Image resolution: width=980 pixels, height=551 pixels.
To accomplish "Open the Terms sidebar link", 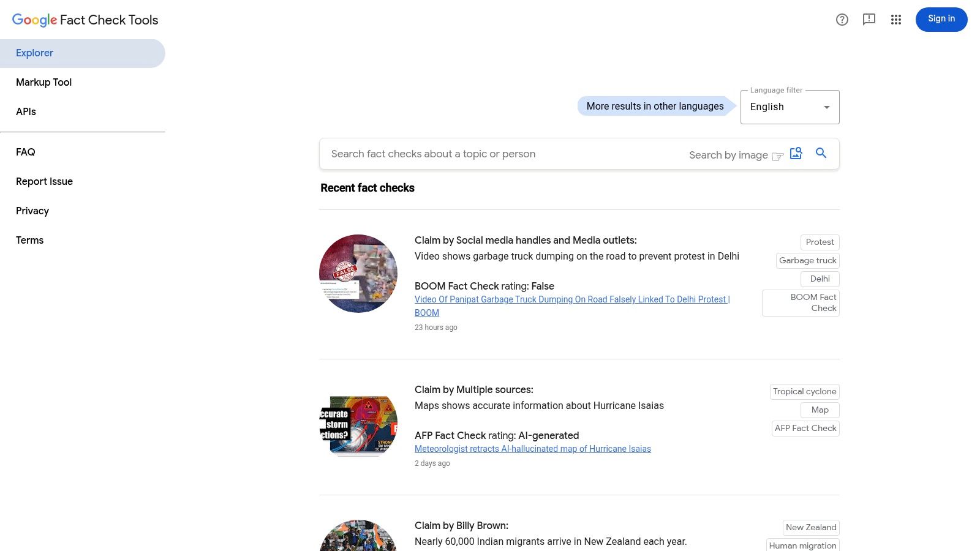I will (29, 240).
